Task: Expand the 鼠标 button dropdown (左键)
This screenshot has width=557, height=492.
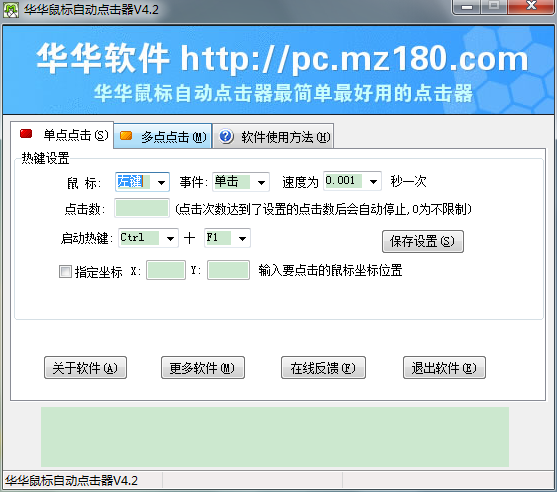Action: pos(161,183)
